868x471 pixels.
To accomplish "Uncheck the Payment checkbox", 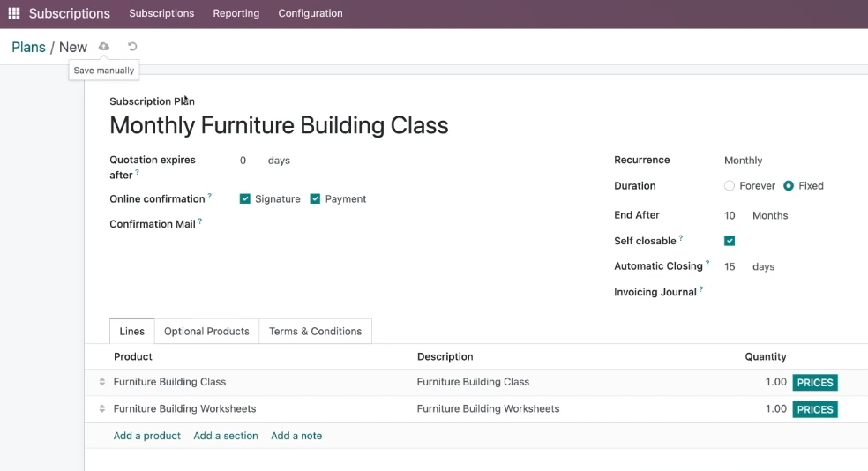I will point(315,198).
